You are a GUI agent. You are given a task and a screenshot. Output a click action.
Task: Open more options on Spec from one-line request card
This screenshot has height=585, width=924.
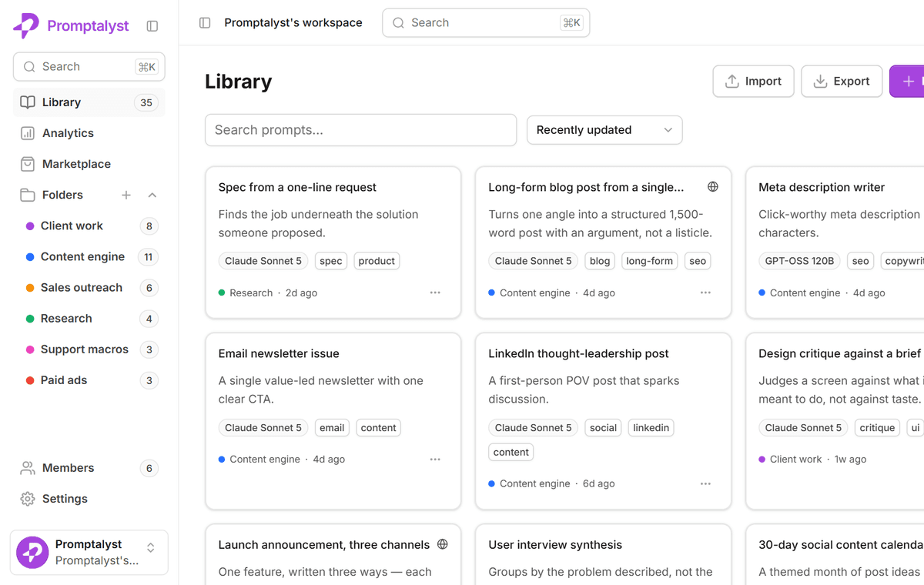coord(435,292)
